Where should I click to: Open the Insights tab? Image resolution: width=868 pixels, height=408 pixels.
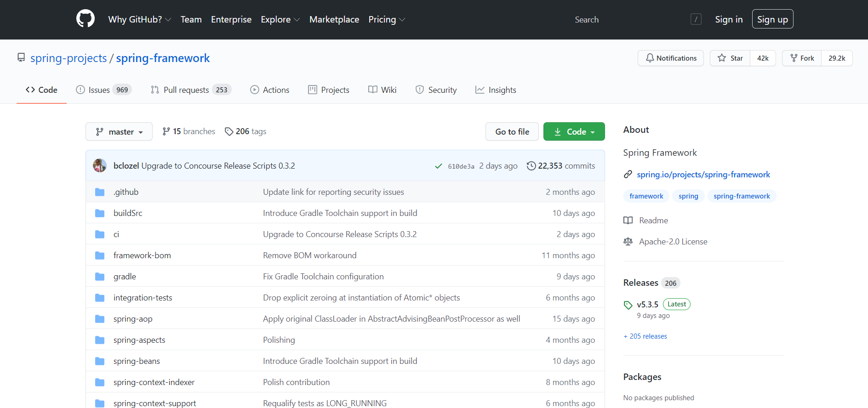[496, 90]
